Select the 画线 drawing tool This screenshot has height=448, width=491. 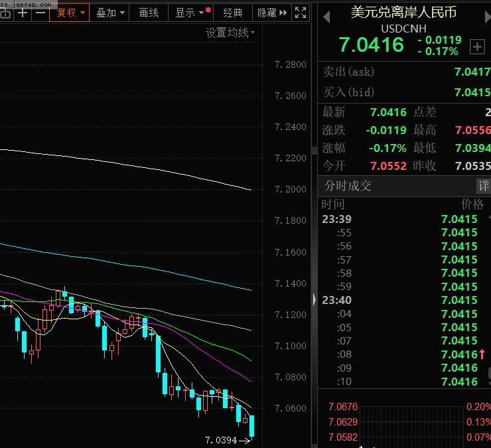pos(149,13)
